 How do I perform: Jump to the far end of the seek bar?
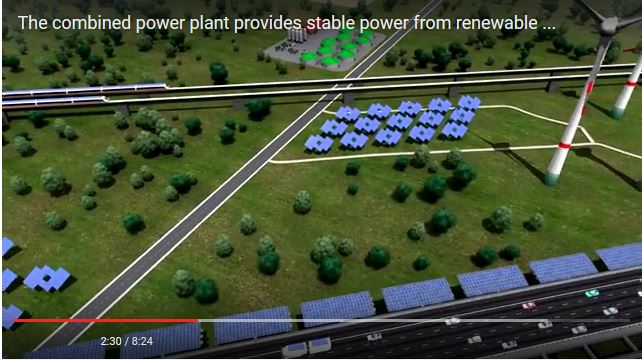tap(628, 320)
